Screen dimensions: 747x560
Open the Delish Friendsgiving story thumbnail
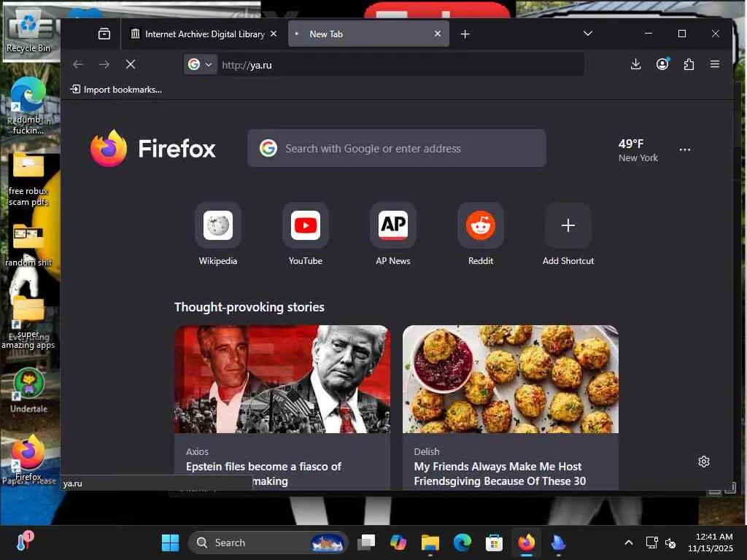pyautogui.click(x=510, y=379)
